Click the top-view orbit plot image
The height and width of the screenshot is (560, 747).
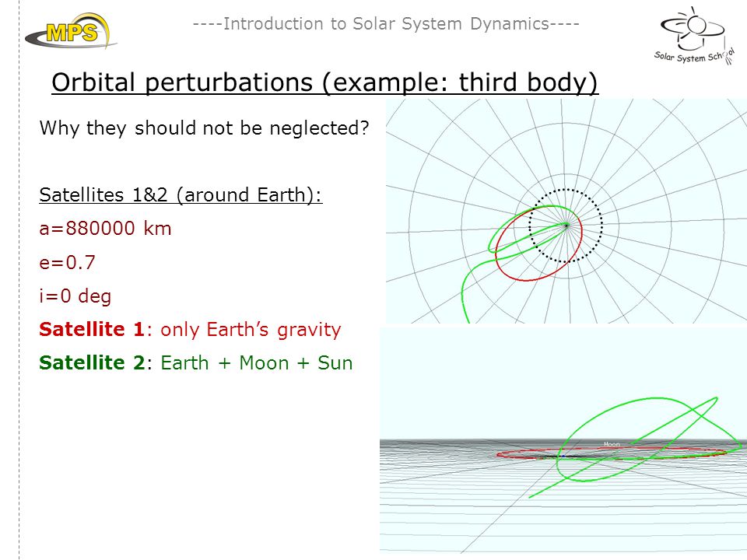[x=566, y=211]
